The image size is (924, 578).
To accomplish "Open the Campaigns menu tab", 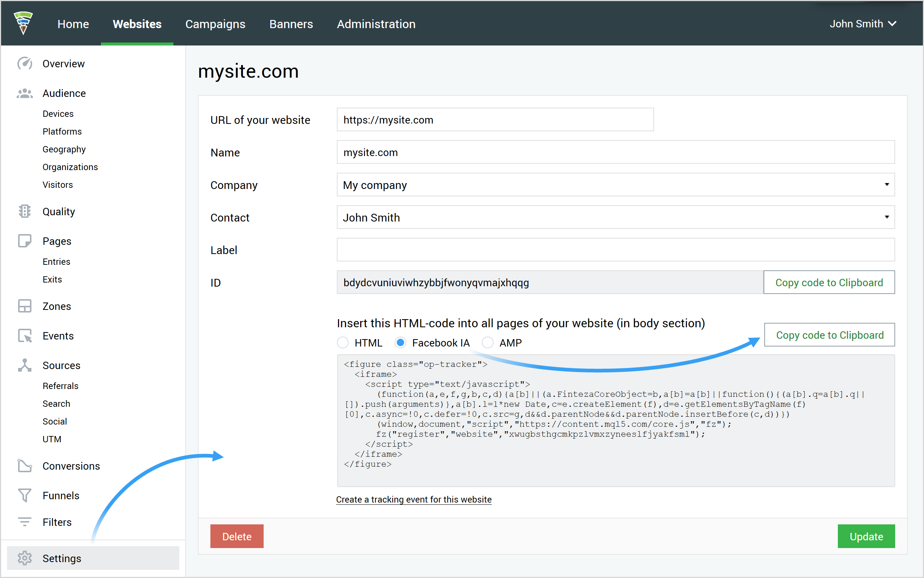I will pyautogui.click(x=214, y=23).
